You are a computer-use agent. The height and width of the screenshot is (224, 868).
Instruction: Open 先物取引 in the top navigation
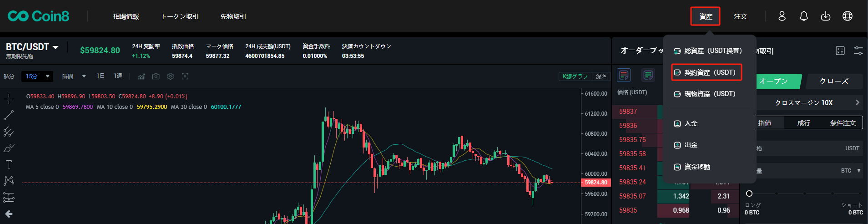(233, 16)
